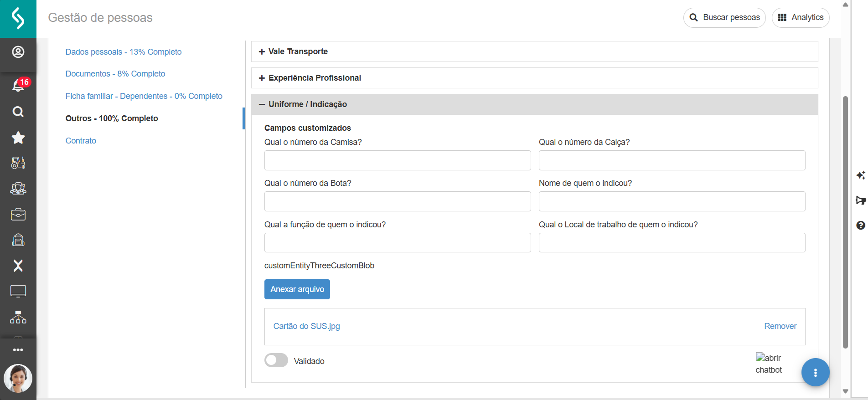
Task: Focus the número da Bota field
Action: (398, 201)
